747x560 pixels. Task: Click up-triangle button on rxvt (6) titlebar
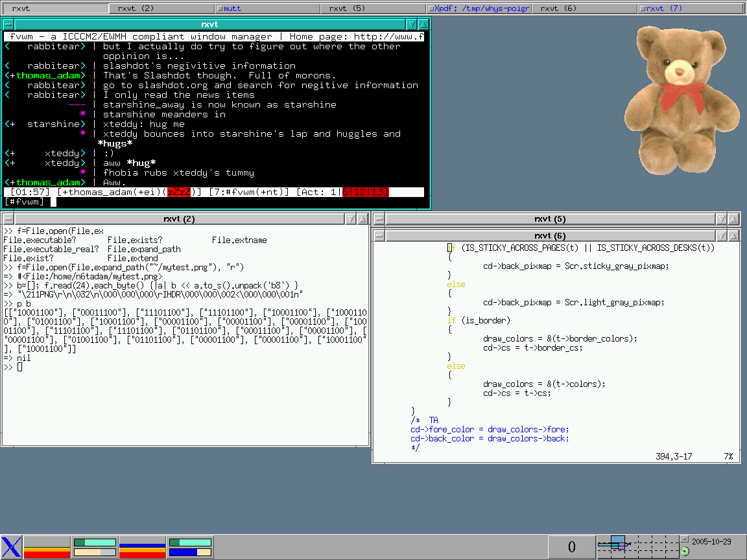[733, 236]
